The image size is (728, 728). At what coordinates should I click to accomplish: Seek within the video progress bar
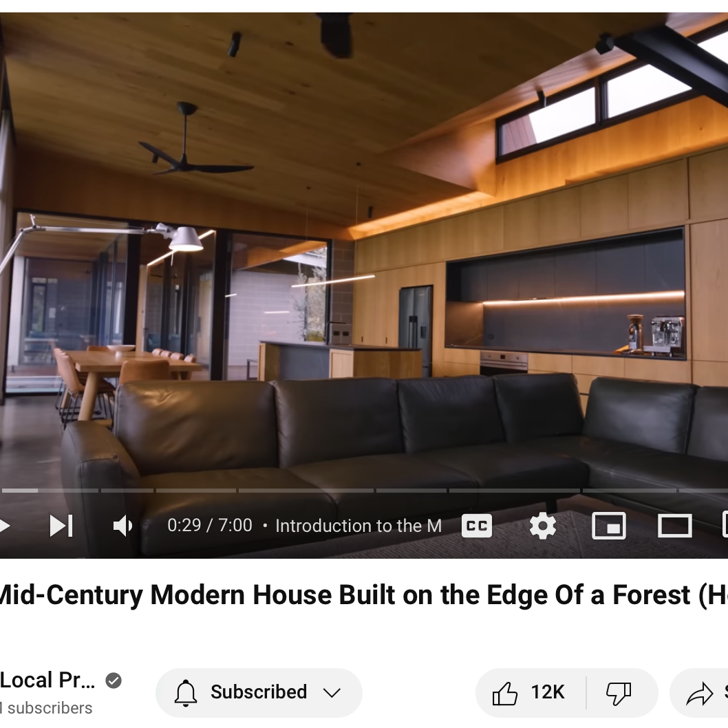[x=364, y=491]
